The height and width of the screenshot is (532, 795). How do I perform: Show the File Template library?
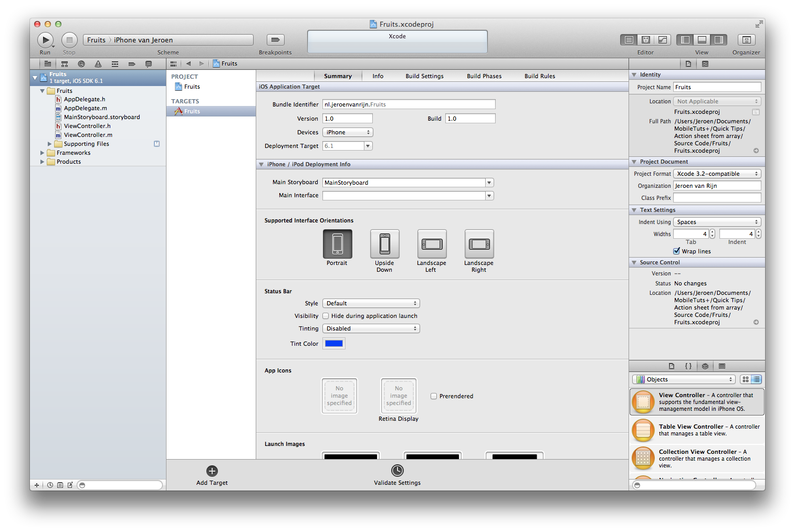(672, 366)
